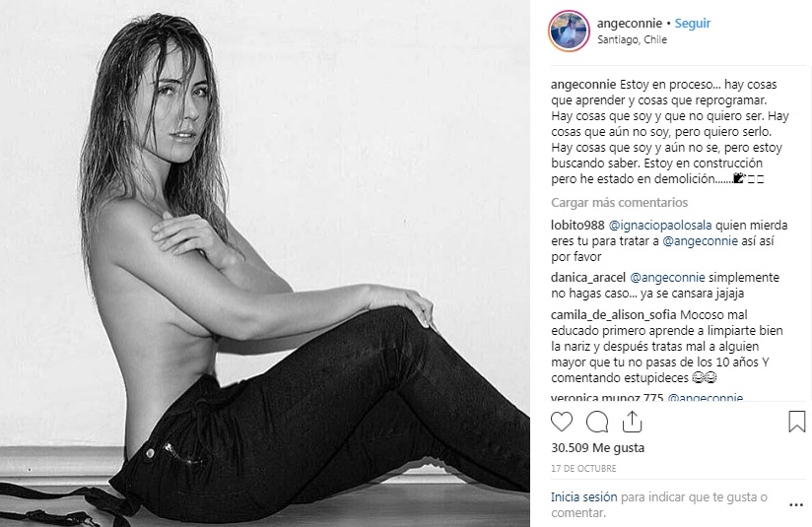Screen dimensions: 812x527
Task: View the 30.509 Me gusta likes list
Action: tap(597, 448)
